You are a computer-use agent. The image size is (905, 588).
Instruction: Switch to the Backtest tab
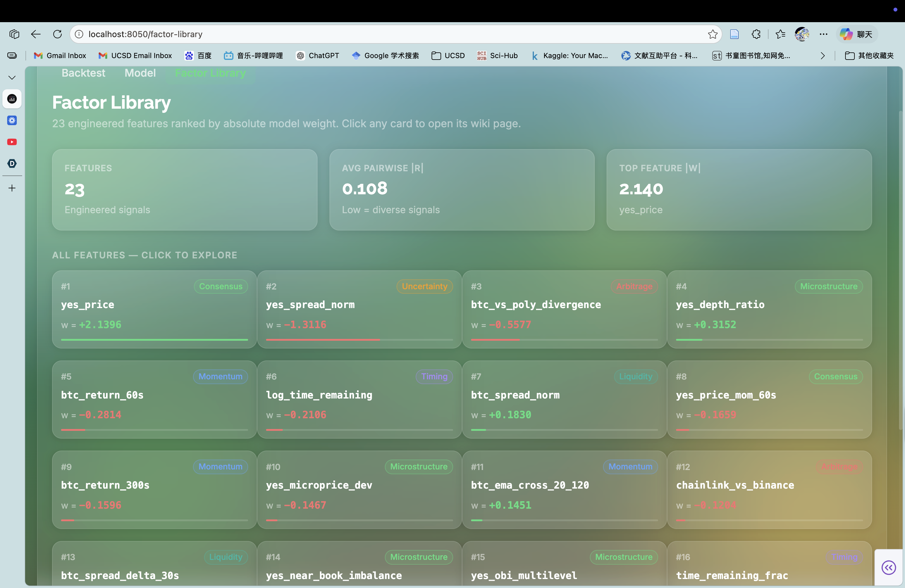(x=83, y=73)
